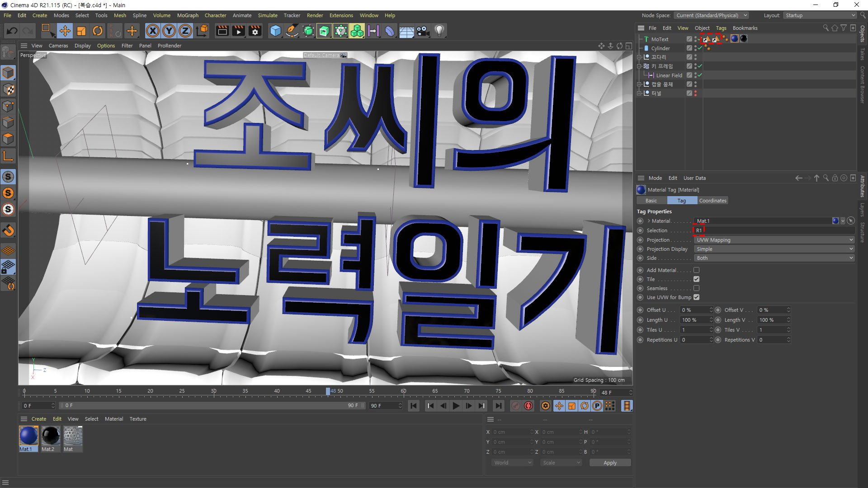Enable the Add Material checkbox
The image size is (868, 488).
point(696,270)
